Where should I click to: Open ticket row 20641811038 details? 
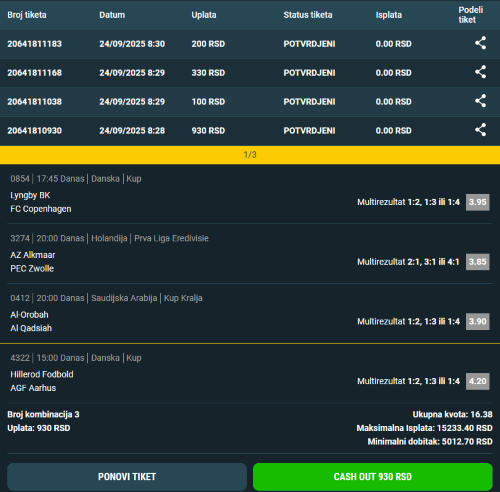(x=250, y=102)
